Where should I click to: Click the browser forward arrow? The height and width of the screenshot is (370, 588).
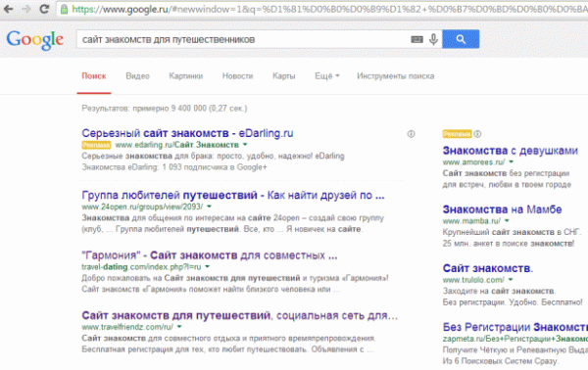click(26, 9)
